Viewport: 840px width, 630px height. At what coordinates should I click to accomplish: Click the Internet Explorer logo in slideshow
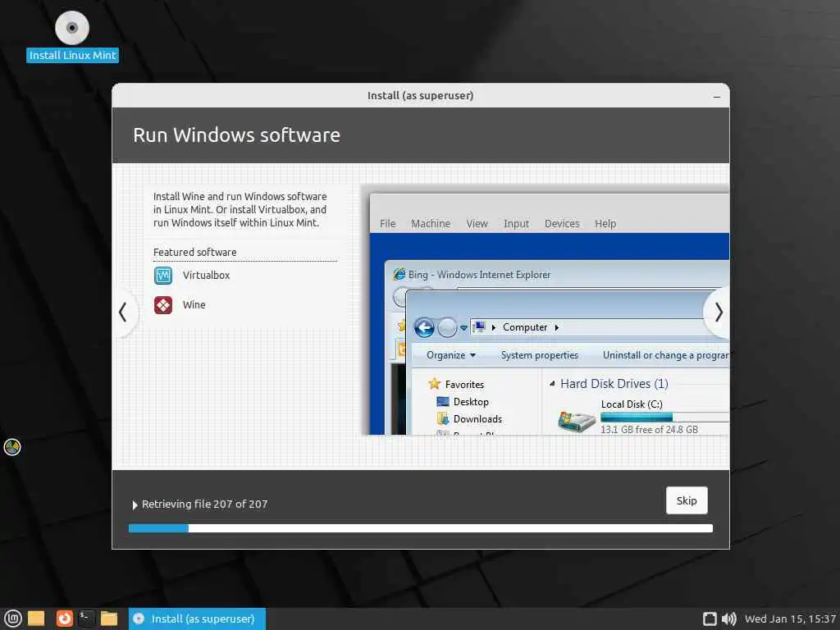coord(399,274)
